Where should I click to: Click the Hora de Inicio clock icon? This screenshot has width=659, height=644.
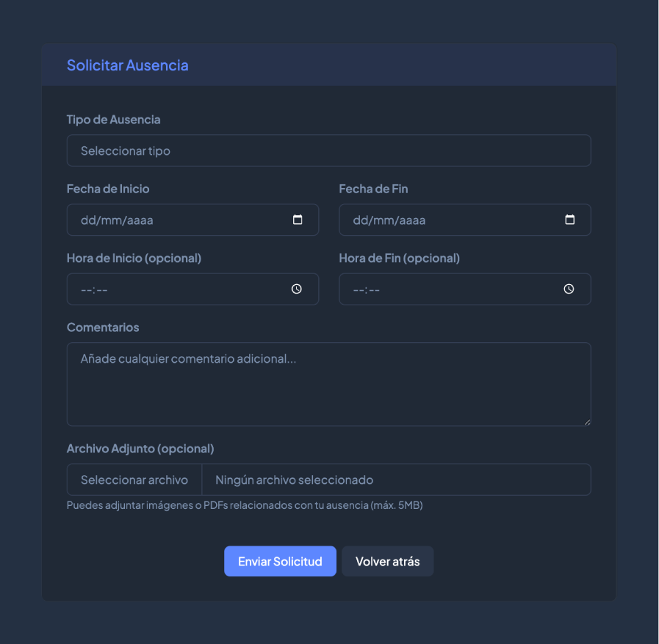coord(297,289)
